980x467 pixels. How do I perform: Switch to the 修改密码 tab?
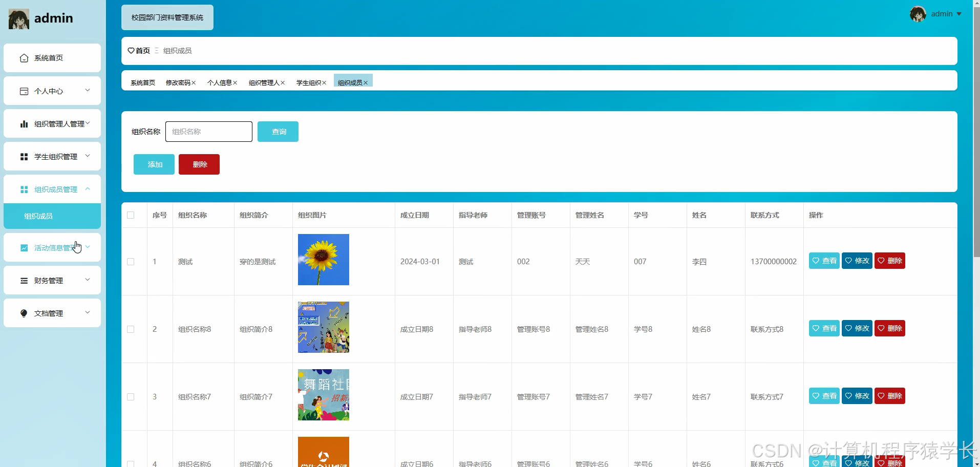[x=178, y=82]
